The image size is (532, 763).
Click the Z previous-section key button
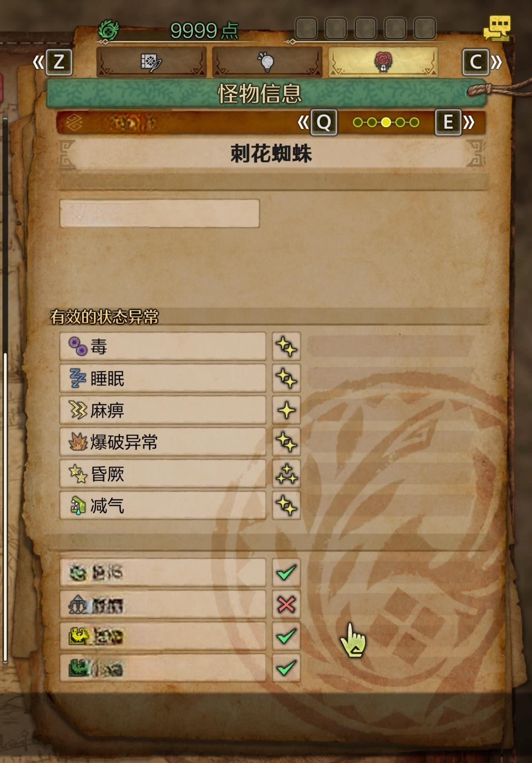[x=59, y=62]
